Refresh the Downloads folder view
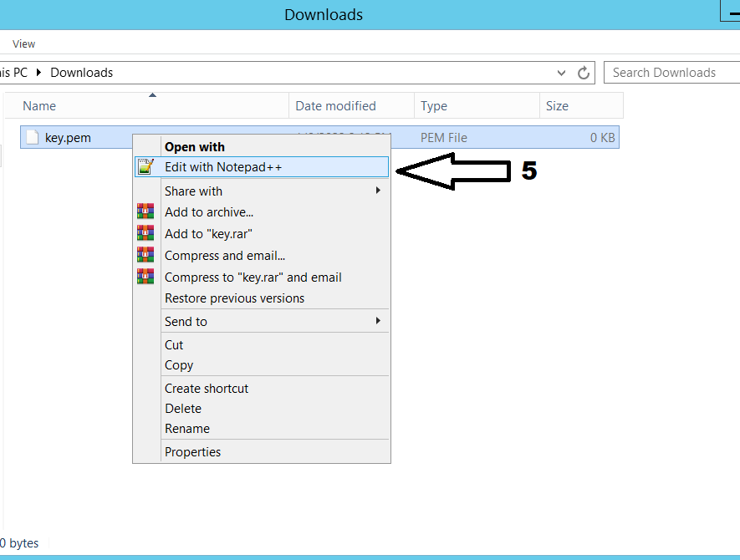This screenshot has width=740, height=560. (x=584, y=73)
